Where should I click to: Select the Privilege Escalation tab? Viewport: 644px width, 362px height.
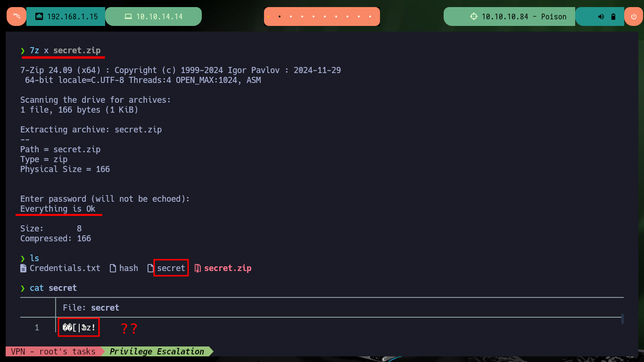coord(157,351)
